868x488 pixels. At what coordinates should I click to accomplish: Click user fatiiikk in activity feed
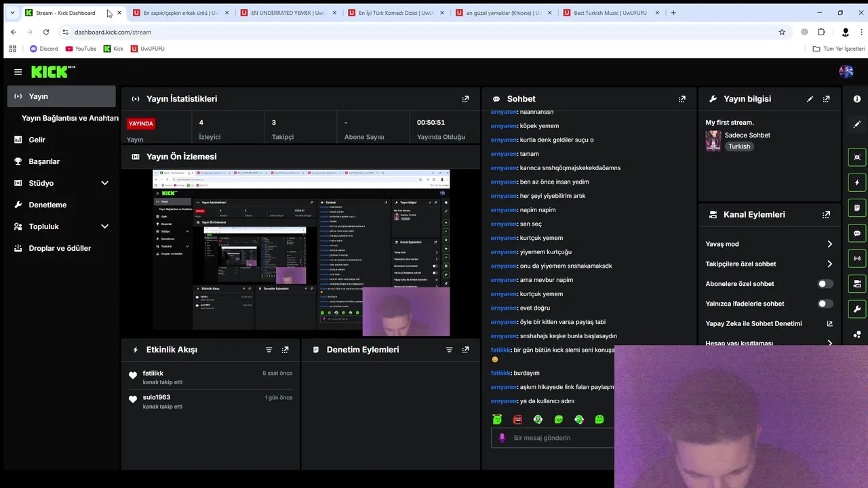(153, 373)
